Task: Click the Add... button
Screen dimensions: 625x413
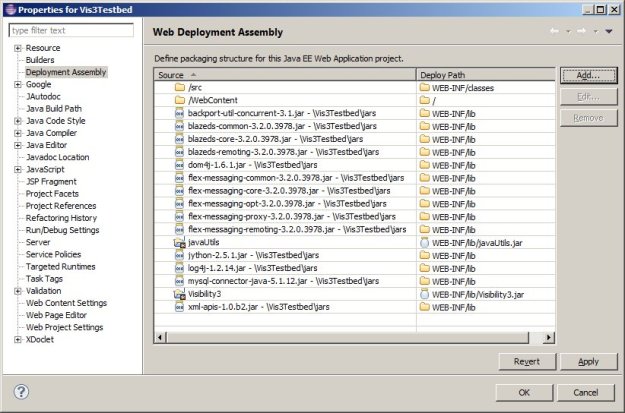Action: point(588,75)
